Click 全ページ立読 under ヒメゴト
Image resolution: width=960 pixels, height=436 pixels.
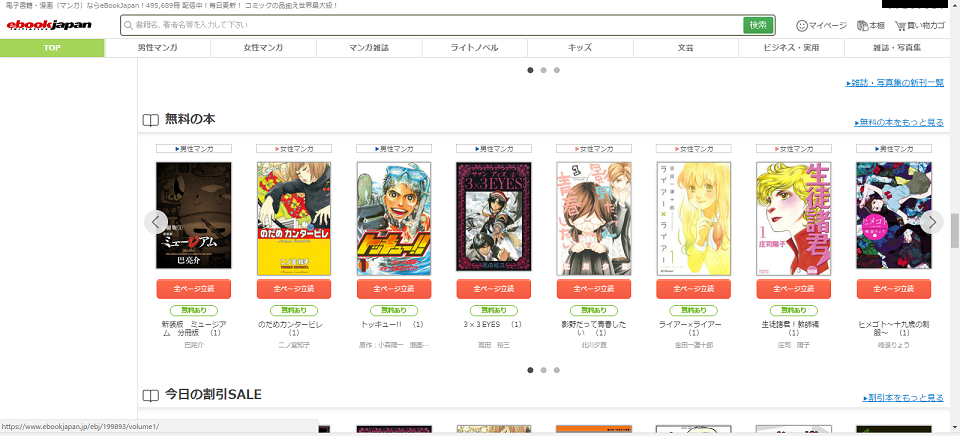coord(894,289)
